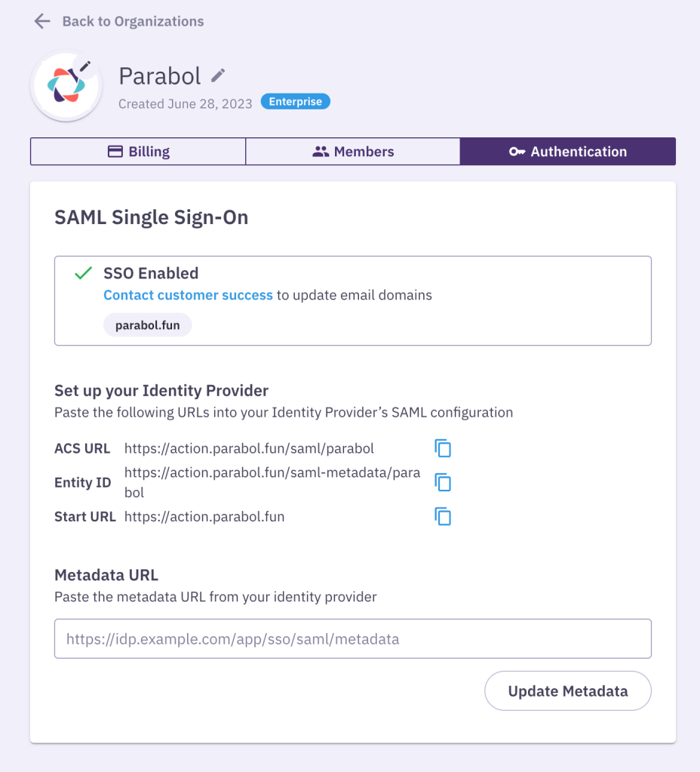Copy the Entity ID
The image size is (700, 772).
[443, 482]
